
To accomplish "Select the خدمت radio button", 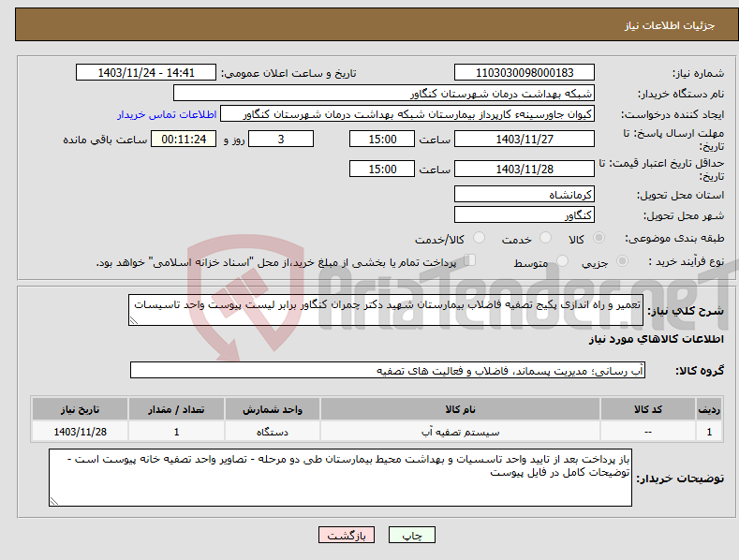I will coord(545,238).
